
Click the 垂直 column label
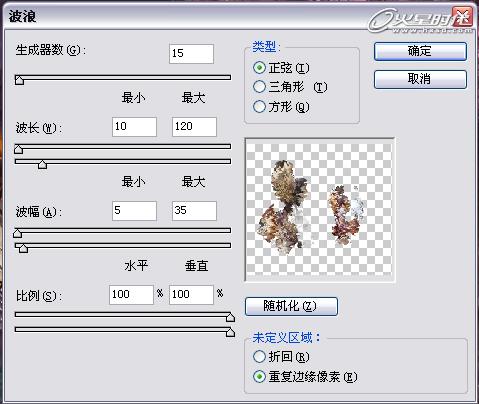pos(197,266)
